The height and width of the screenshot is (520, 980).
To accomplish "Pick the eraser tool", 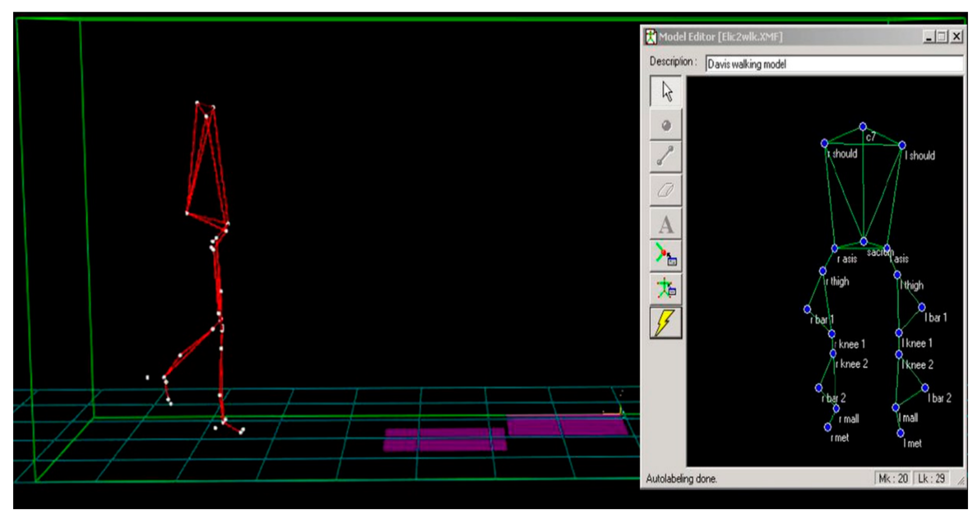I will coord(666,190).
